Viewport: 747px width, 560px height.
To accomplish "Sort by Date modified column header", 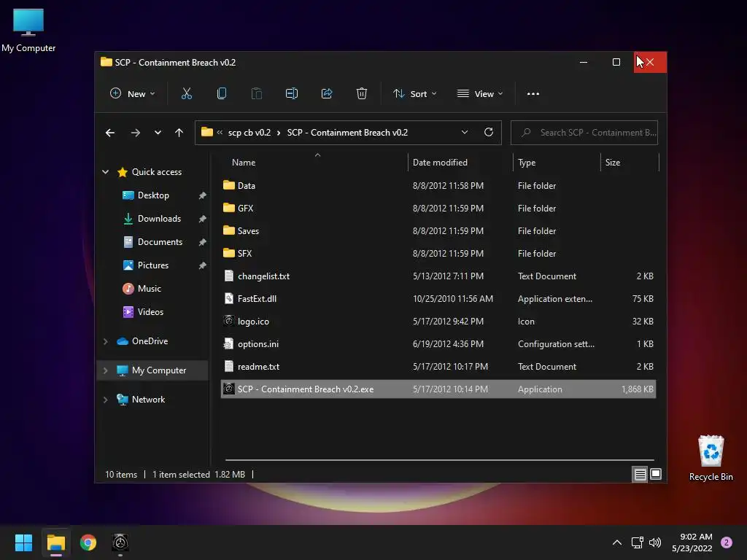I will point(460,163).
